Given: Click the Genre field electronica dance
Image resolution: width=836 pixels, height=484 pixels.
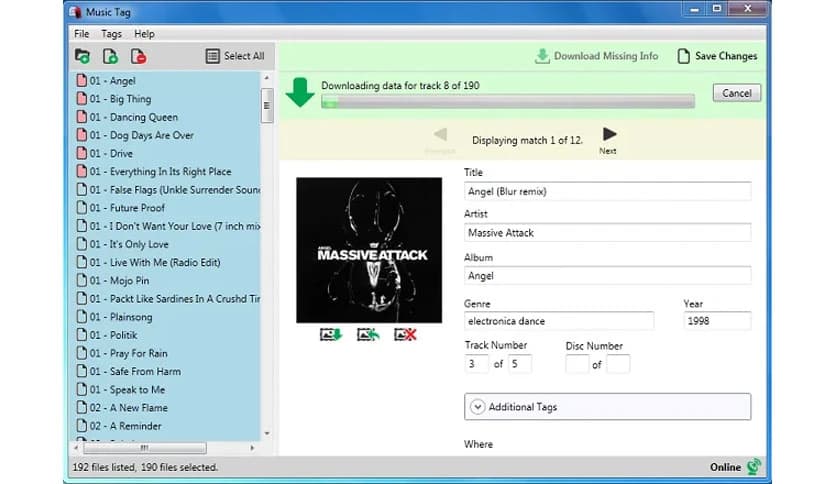Looking at the screenshot, I should [559, 321].
